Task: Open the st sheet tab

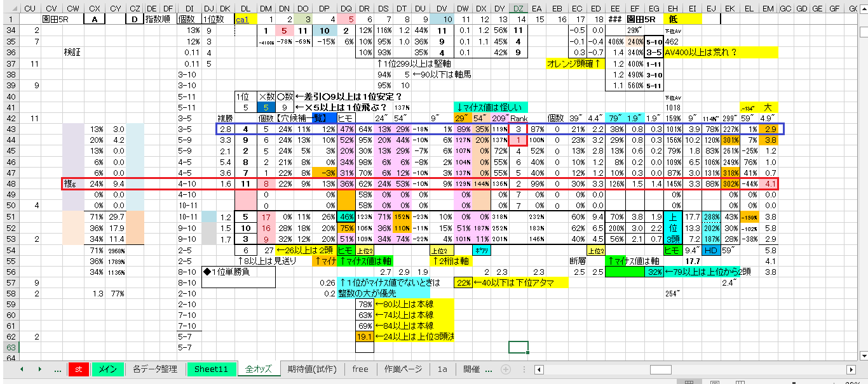Action: click(x=79, y=369)
